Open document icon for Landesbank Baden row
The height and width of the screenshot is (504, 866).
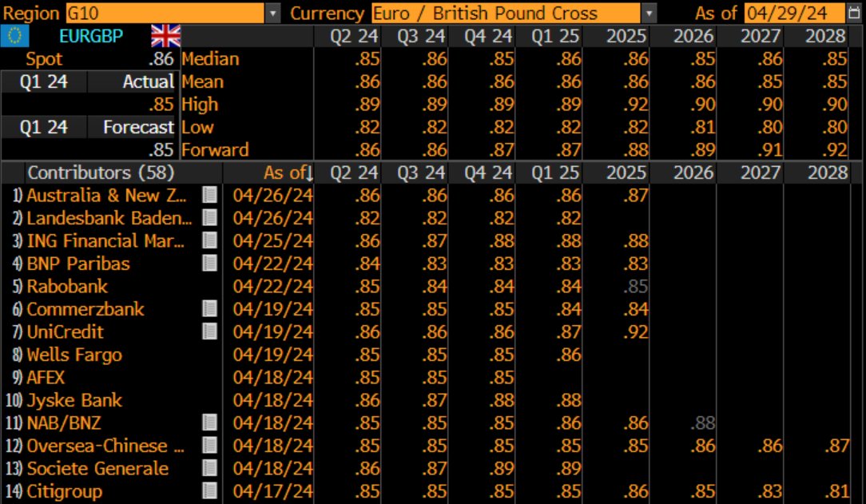(210, 217)
